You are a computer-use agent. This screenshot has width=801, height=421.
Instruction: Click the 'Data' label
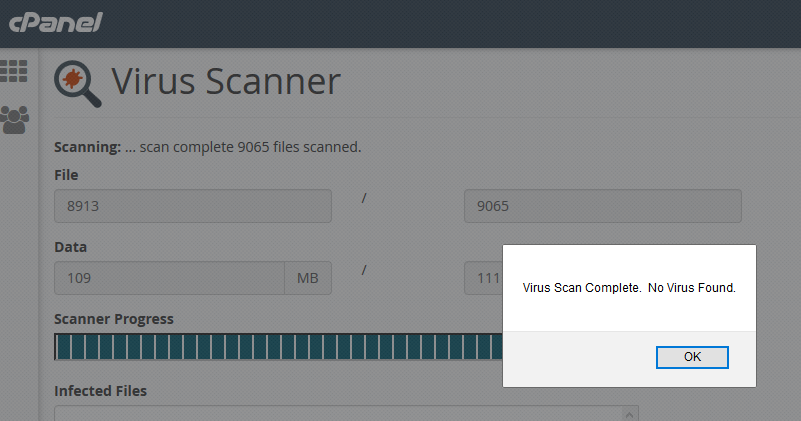coord(70,247)
